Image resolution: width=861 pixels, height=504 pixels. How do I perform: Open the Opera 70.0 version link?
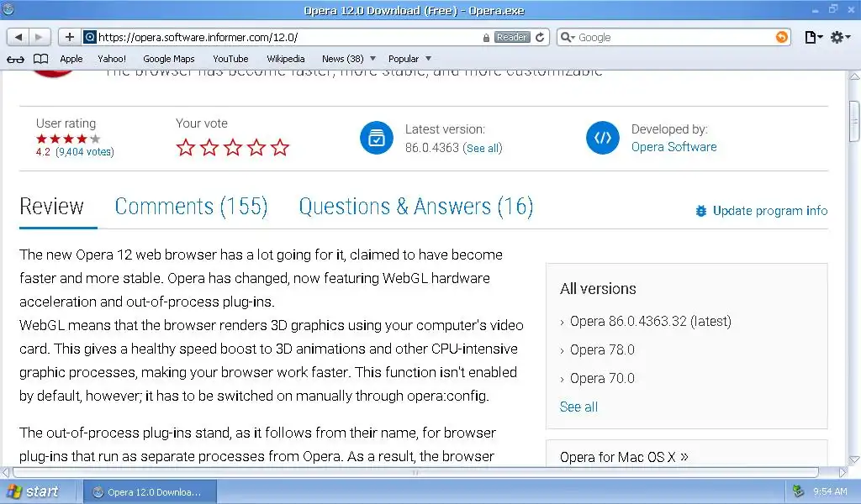coord(602,378)
